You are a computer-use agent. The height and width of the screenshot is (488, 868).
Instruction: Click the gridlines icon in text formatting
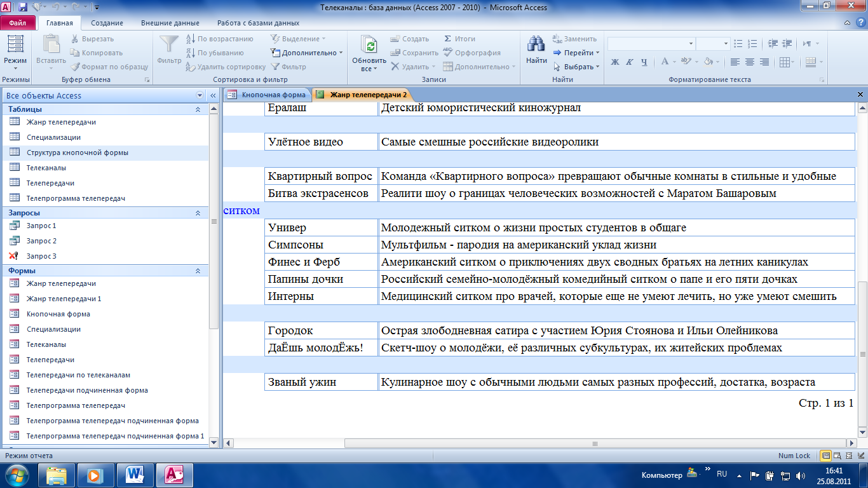pos(785,62)
